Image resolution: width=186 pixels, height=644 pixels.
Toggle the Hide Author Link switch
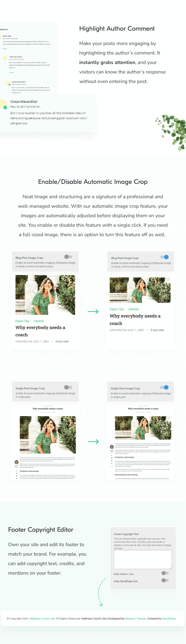pyautogui.click(x=165, y=573)
